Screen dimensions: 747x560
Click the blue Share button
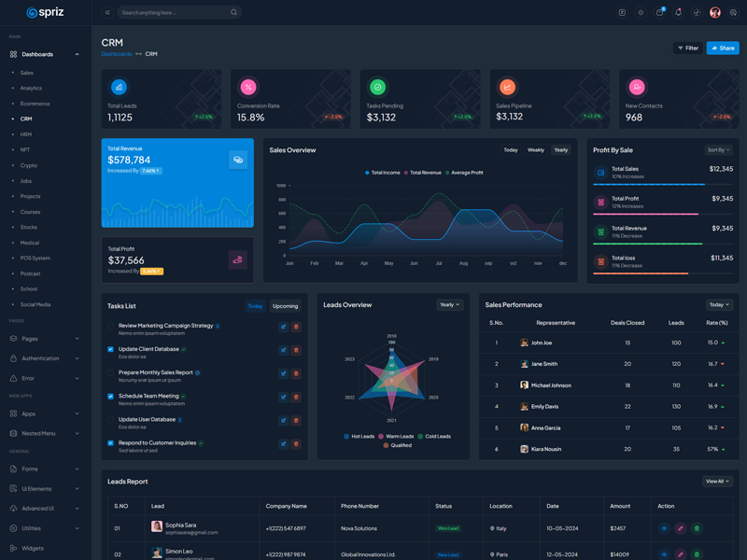coord(722,48)
